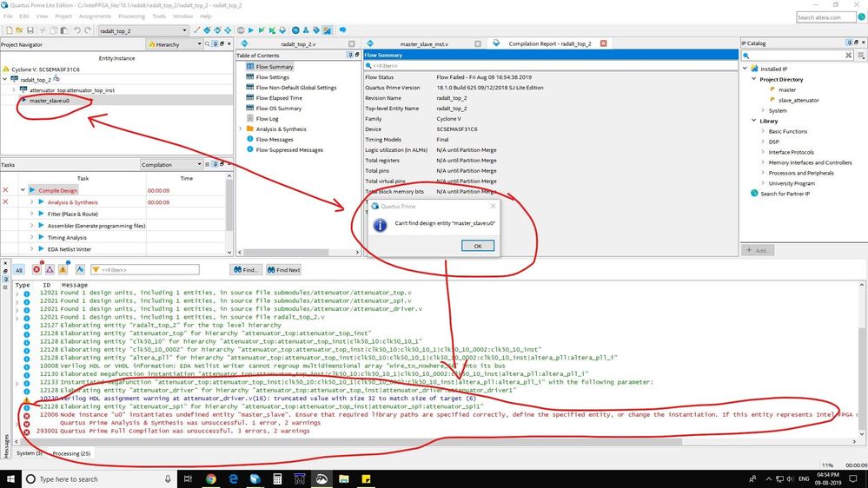Open Chrome from the Windows taskbar
This screenshot has height=488, width=868.
tap(211, 478)
